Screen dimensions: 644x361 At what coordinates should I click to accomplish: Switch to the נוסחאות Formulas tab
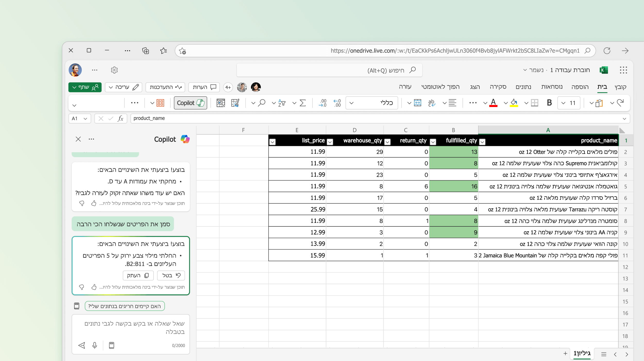[552, 87]
